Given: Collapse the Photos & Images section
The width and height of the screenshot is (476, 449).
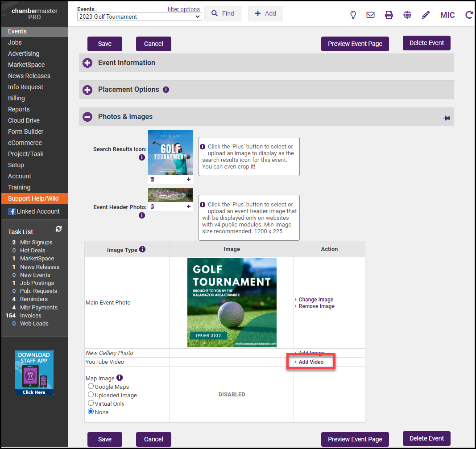Looking at the screenshot, I should [x=87, y=117].
